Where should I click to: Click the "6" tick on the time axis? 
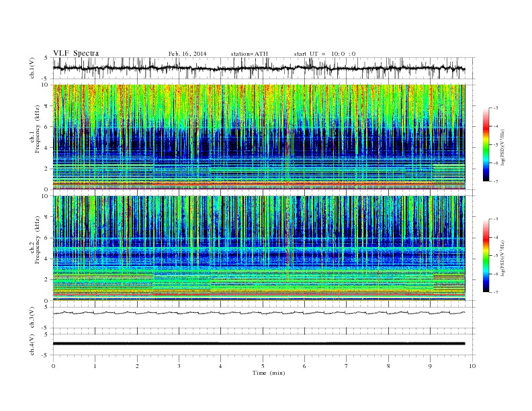point(304,366)
